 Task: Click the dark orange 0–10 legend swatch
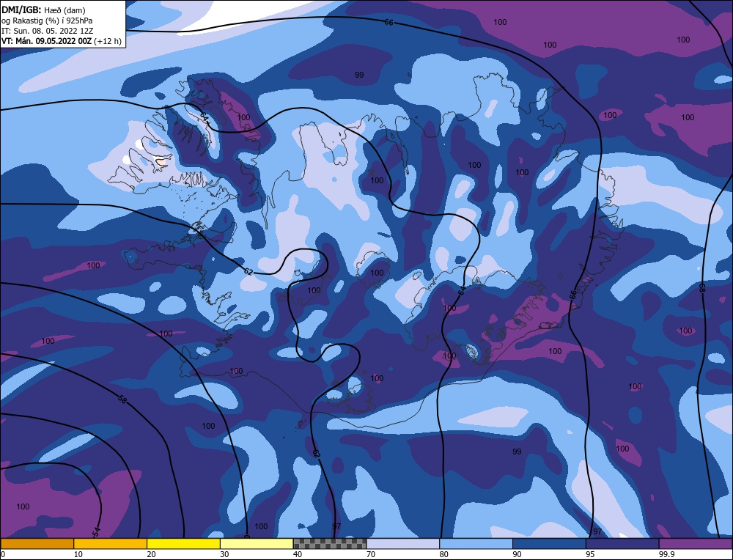tap(37, 543)
